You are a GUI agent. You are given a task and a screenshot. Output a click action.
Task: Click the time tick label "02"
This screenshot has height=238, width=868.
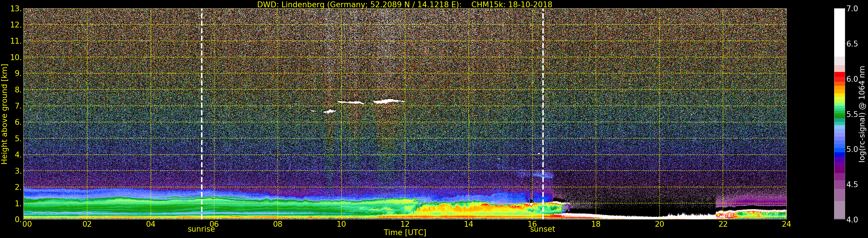pos(87,224)
